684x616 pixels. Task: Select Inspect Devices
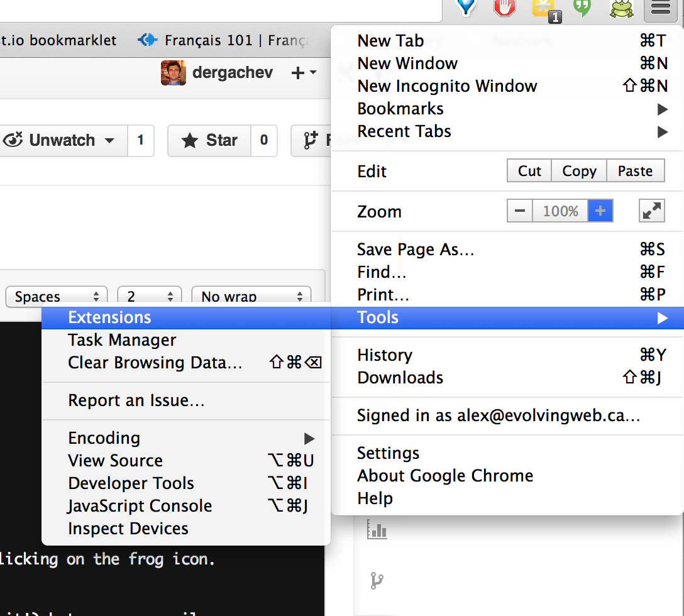[186, 529]
